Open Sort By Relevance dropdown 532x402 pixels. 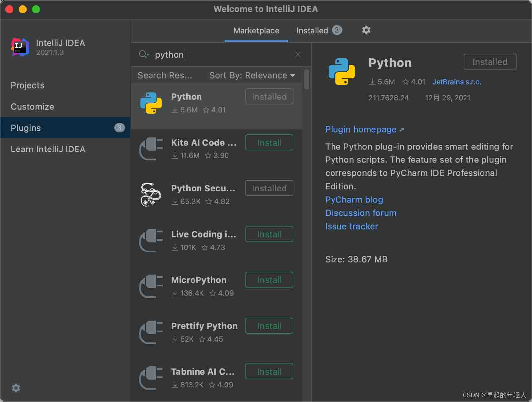coord(252,75)
